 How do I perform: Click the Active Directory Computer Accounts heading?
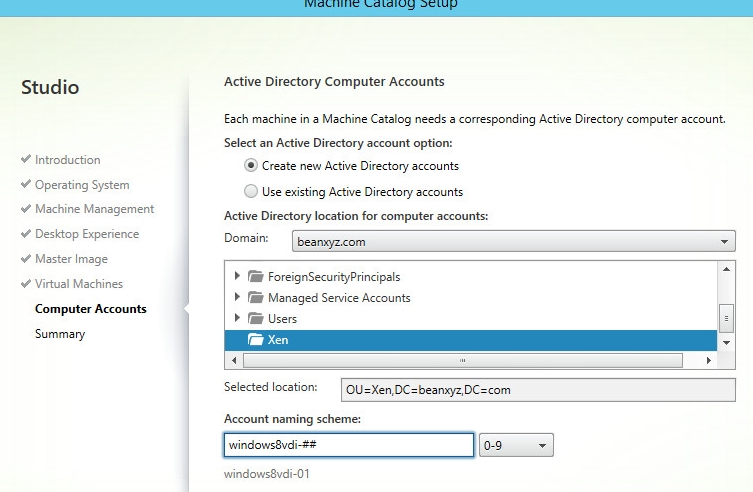[x=334, y=82]
